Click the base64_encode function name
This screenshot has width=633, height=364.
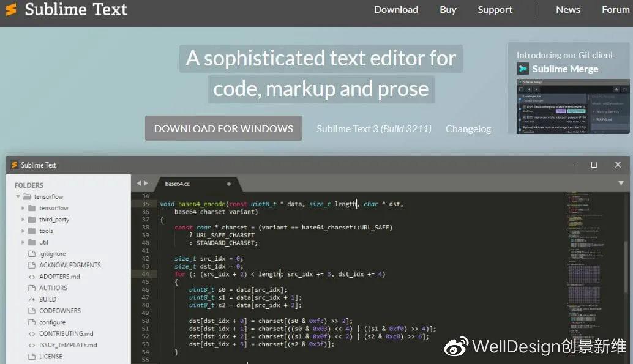[201, 204]
